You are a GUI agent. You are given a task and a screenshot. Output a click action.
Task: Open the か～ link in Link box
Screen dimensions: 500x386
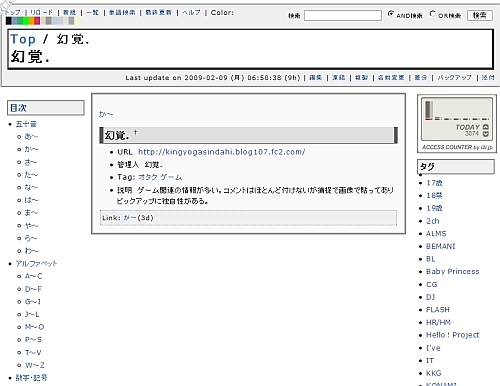(x=130, y=218)
